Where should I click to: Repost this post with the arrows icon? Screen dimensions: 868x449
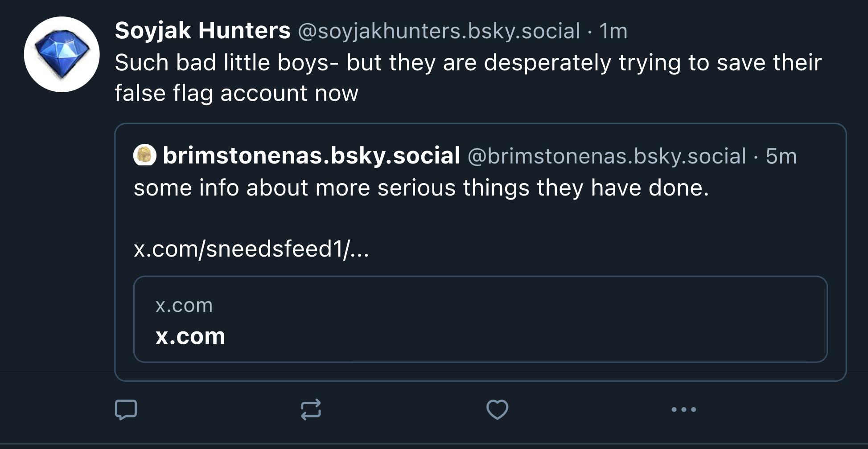coord(311,409)
